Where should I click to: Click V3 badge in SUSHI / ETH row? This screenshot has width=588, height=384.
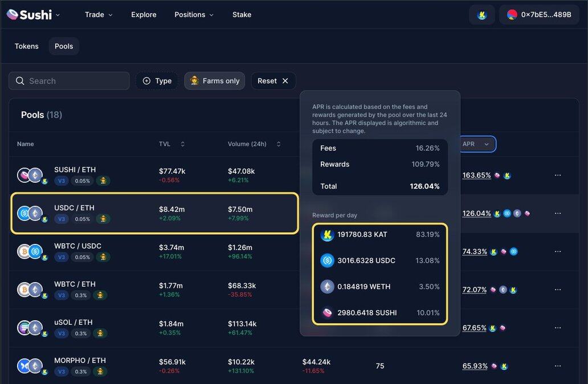point(62,181)
